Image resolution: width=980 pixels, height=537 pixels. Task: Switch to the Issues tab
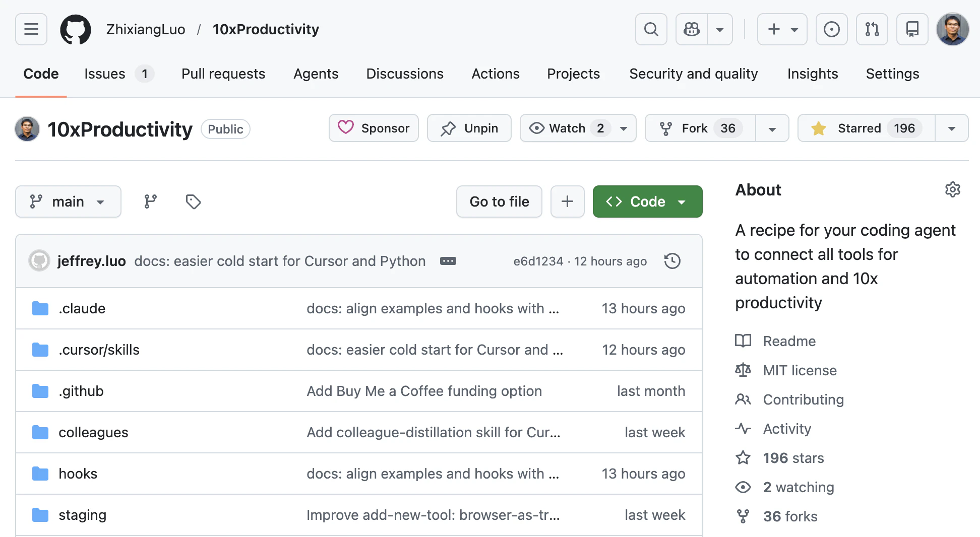tap(105, 74)
